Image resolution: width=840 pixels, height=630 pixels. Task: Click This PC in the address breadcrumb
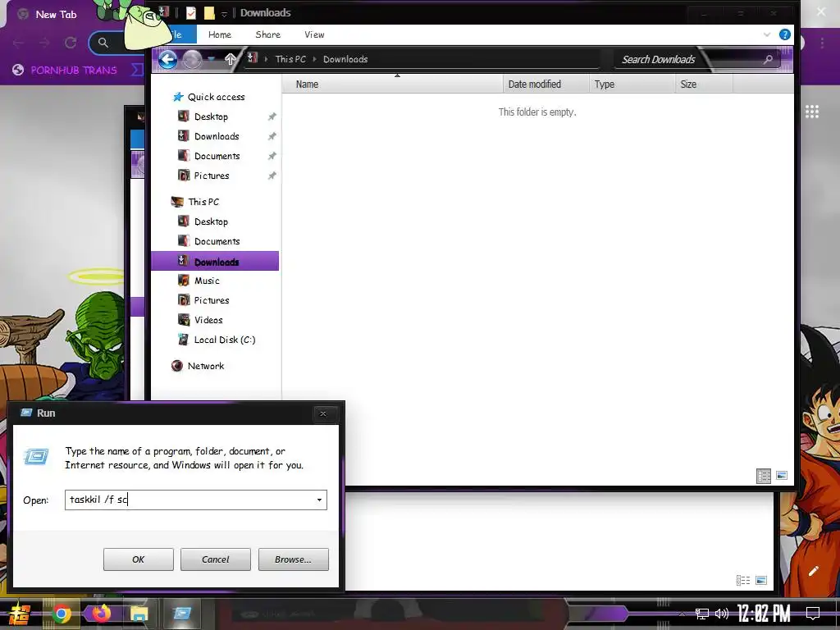click(290, 59)
